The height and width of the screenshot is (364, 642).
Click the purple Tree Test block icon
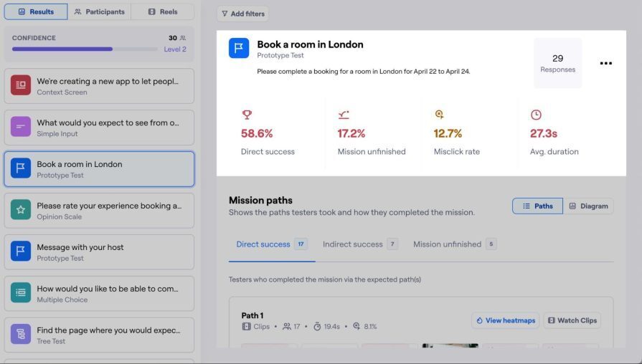coord(21,335)
